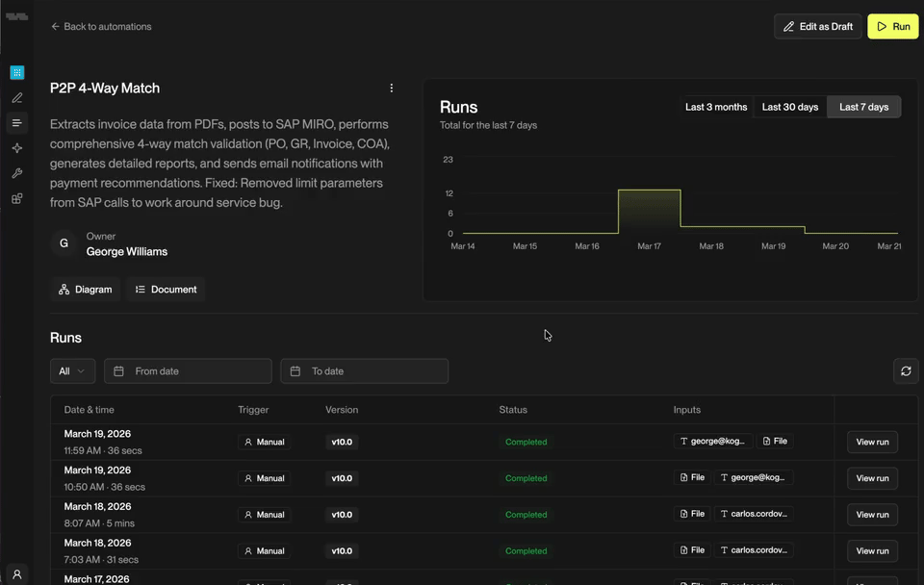Open the apps grid icon in the sidebar

[x=16, y=72]
